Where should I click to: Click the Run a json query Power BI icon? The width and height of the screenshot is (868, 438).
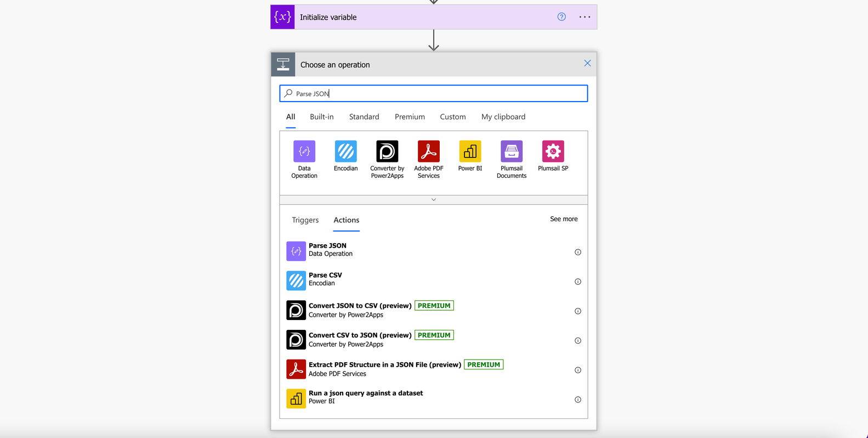click(x=296, y=398)
